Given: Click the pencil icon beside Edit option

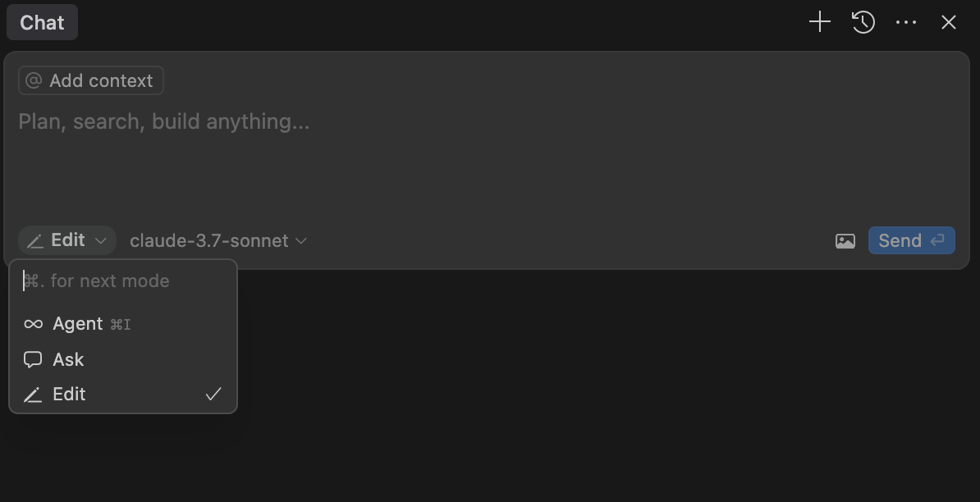Looking at the screenshot, I should click(33, 395).
